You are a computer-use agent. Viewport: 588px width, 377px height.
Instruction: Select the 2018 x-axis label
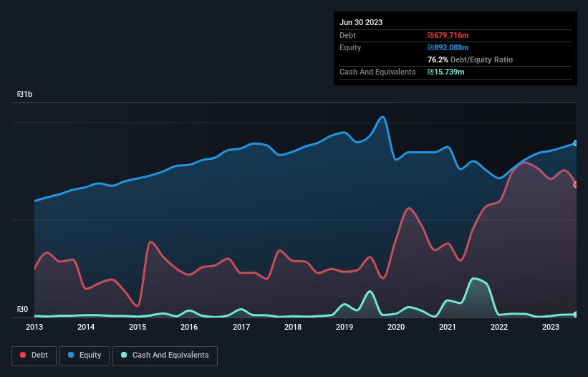tap(293, 327)
